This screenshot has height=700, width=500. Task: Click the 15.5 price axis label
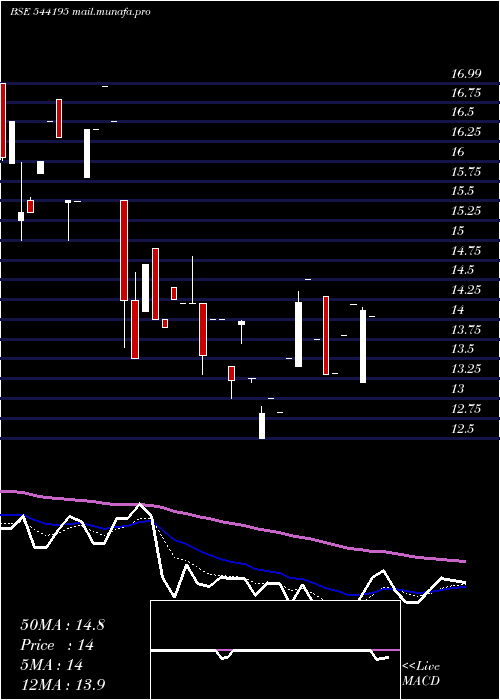(x=462, y=191)
